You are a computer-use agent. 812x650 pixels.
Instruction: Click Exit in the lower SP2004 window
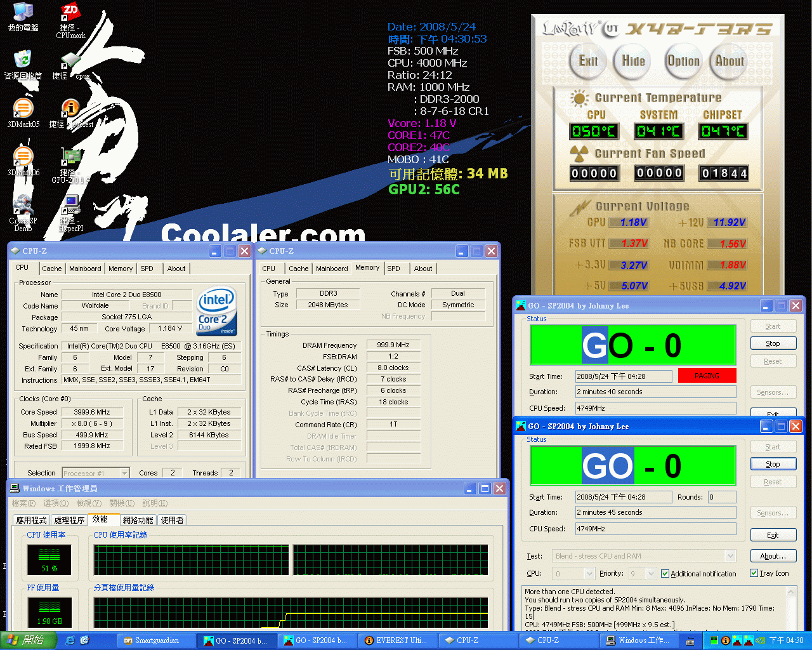point(773,535)
